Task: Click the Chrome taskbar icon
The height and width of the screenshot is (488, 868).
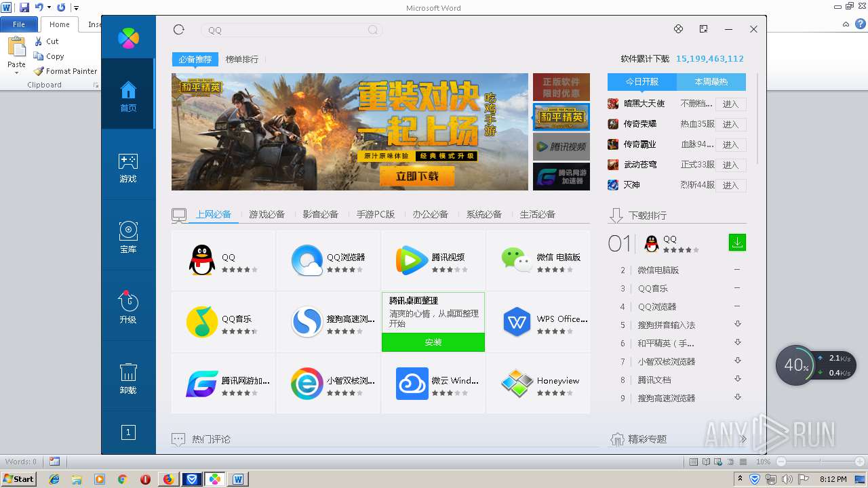Action: (122, 479)
